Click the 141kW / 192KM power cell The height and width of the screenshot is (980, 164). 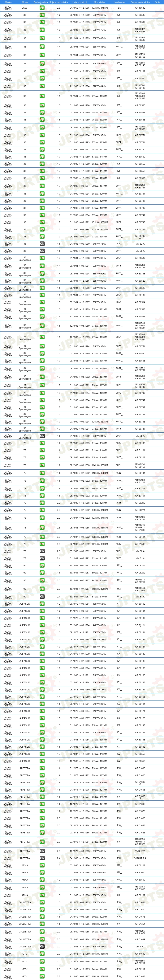click(99, 544)
